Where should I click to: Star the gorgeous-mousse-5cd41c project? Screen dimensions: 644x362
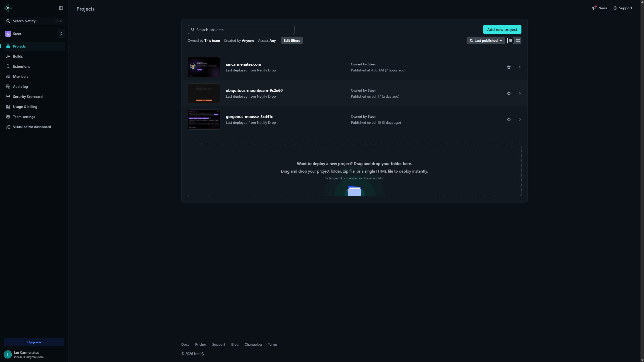click(509, 119)
